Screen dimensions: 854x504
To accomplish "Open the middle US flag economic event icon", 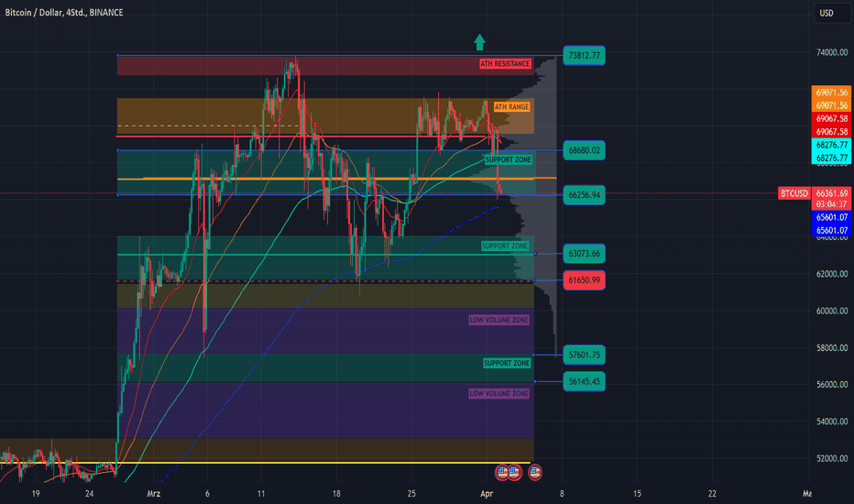I will click(x=518, y=472).
